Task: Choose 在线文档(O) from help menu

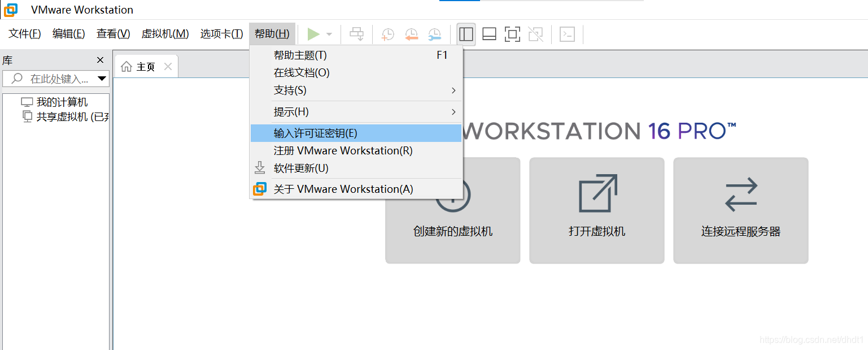Action: (357, 73)
